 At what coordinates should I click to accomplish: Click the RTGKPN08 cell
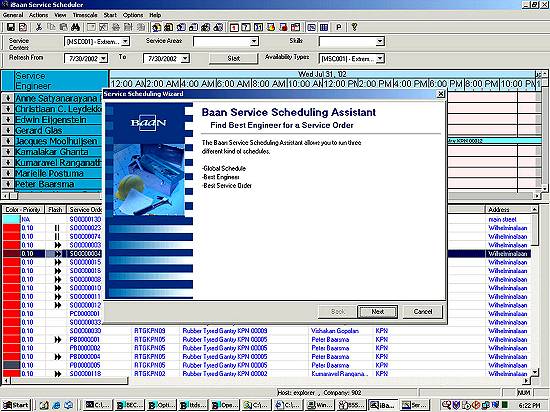[x=150, y=331]
